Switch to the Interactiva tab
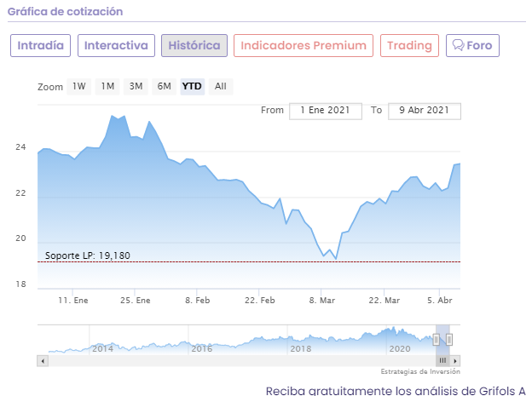Image resolution: width=532 pixels, height=396 pixels. coord(116,45)
